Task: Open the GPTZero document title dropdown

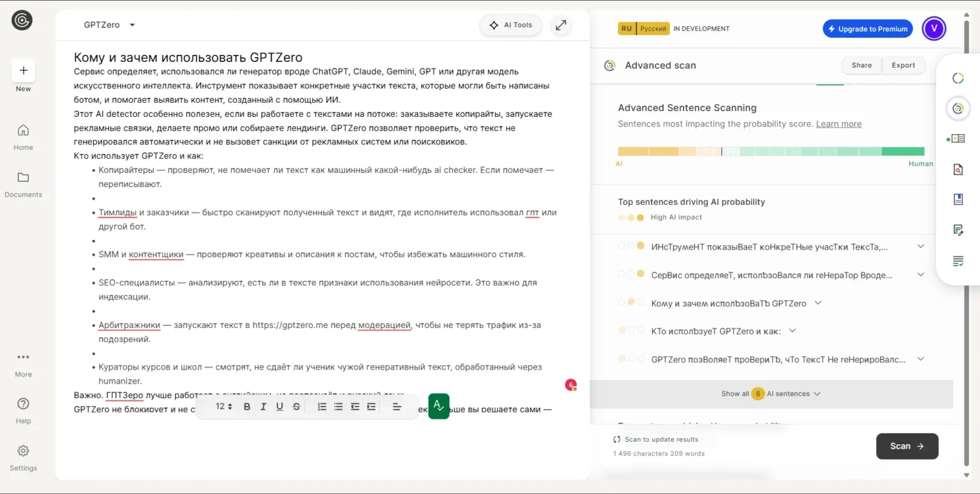Action: [x=132, y=26]
